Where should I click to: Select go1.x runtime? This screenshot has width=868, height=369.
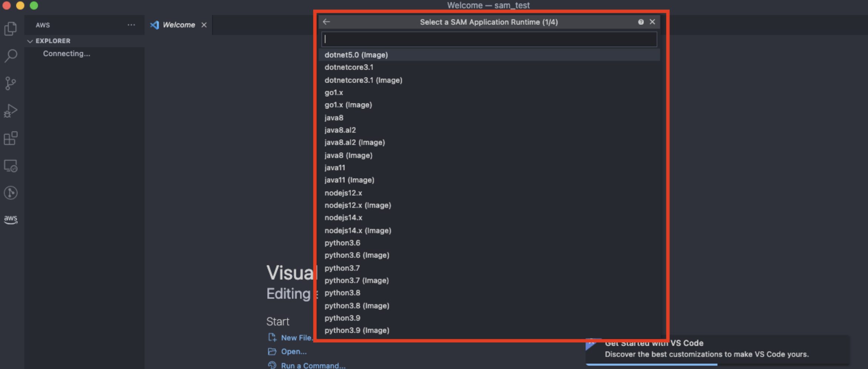coord(489,93)
